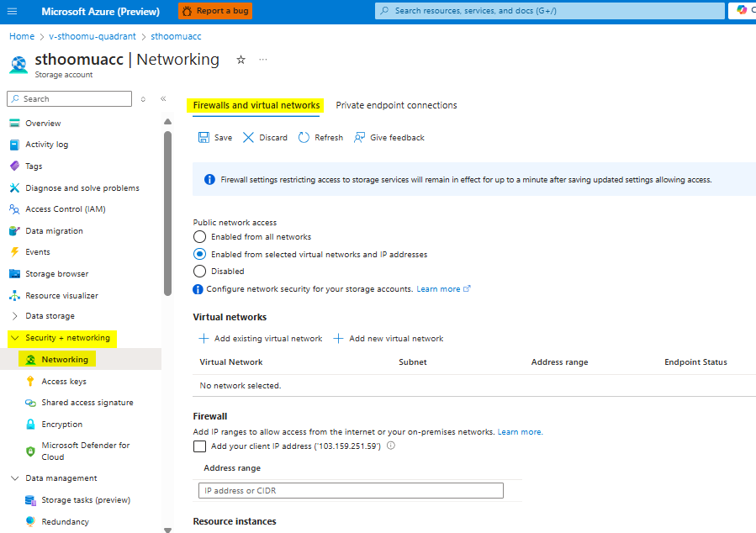
Task: Open the hamburger portal menu
Action: [12, 11]
